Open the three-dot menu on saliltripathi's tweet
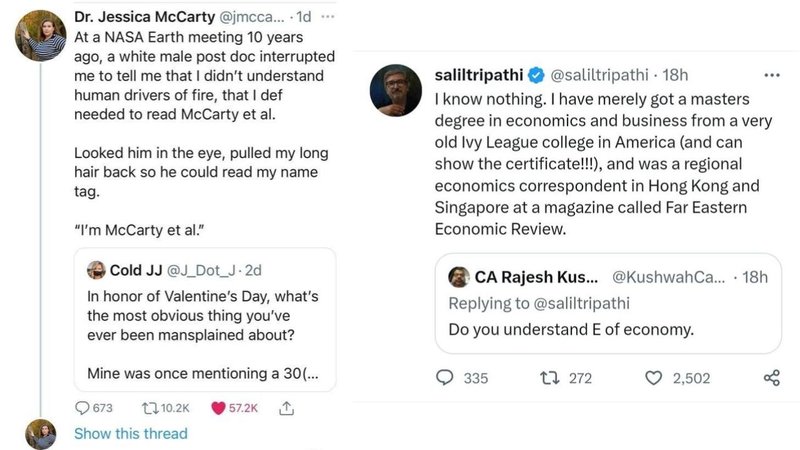Image resolution: width=800 pixels, height=450 pixels. point(771,75)
